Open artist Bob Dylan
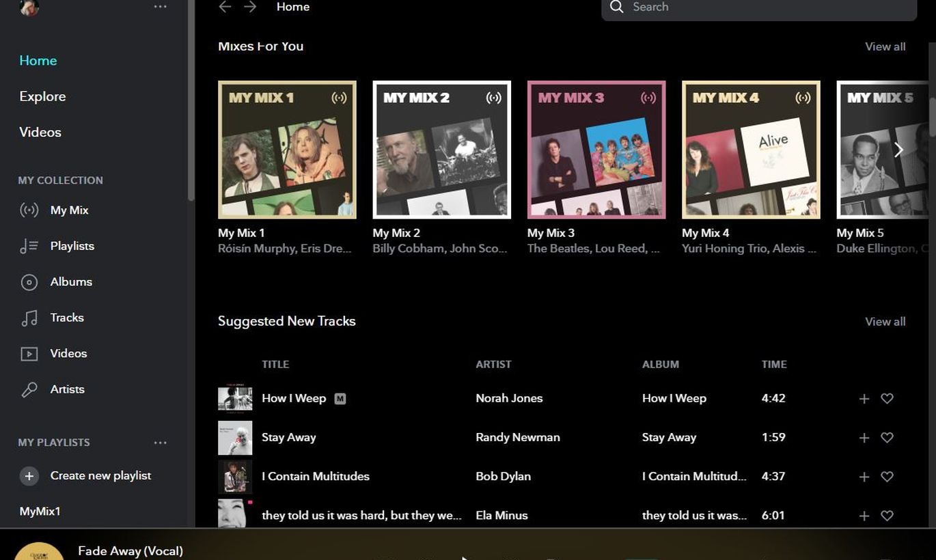 click(503, 476)
